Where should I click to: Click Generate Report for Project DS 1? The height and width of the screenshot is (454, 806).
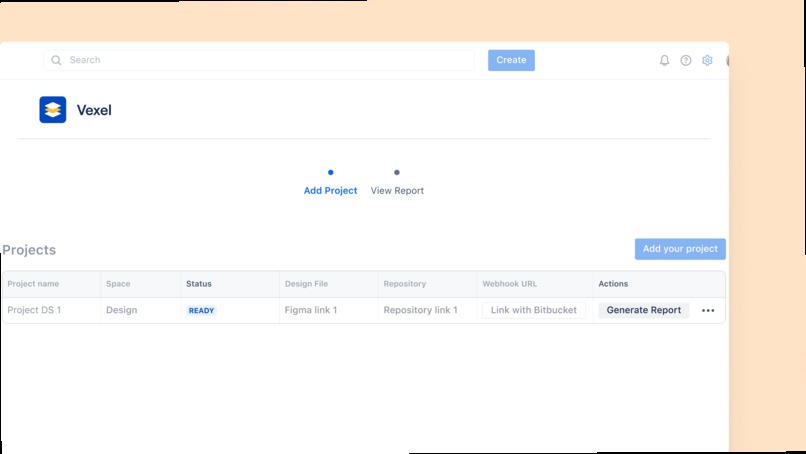(x=644, y=310)
